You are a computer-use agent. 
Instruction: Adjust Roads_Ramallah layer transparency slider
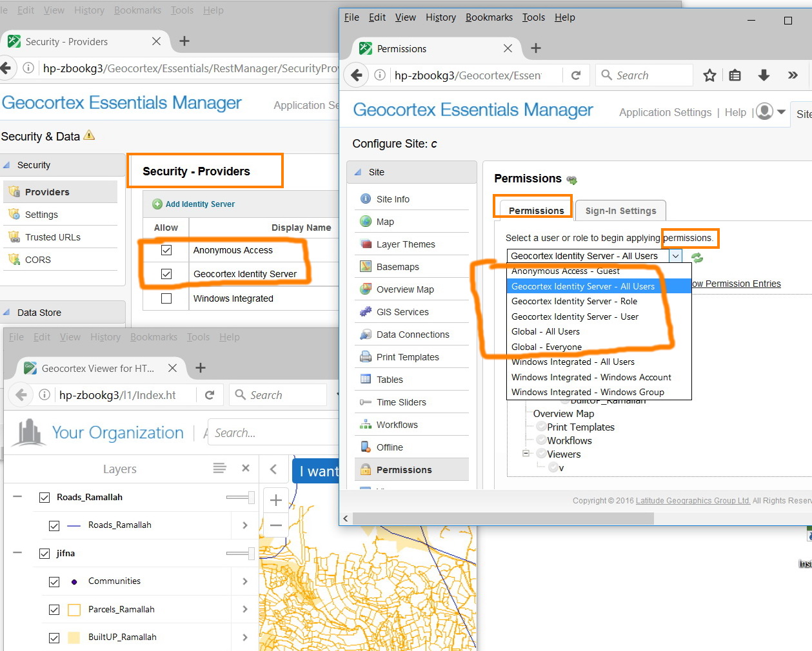(241, 497)
